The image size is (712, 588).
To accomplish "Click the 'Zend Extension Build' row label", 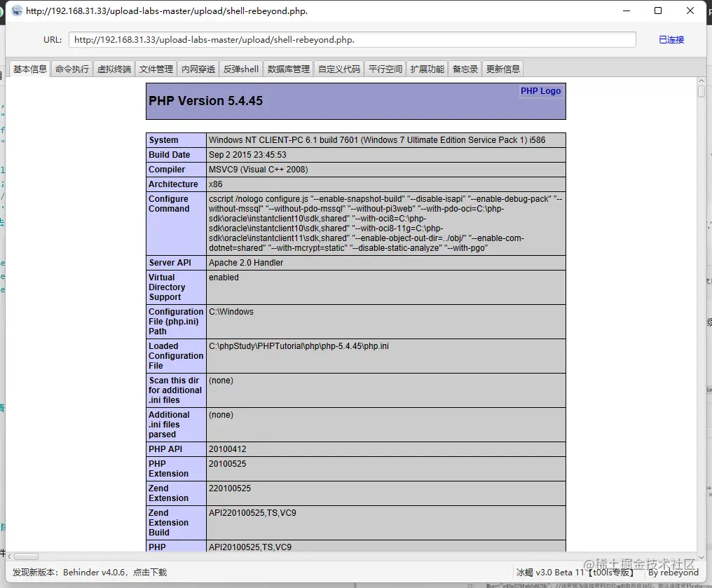I will coord(168,523).
